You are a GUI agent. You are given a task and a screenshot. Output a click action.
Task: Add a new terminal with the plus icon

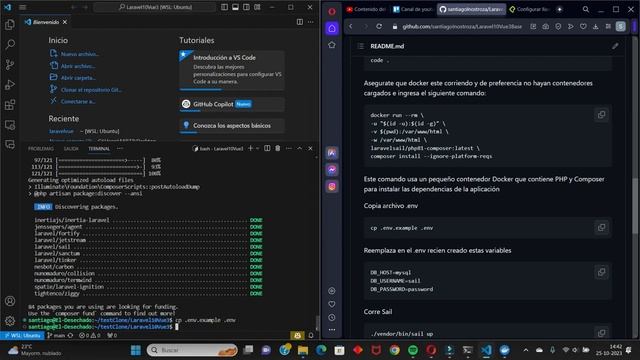pyautogui.click(x=250, y=148)
